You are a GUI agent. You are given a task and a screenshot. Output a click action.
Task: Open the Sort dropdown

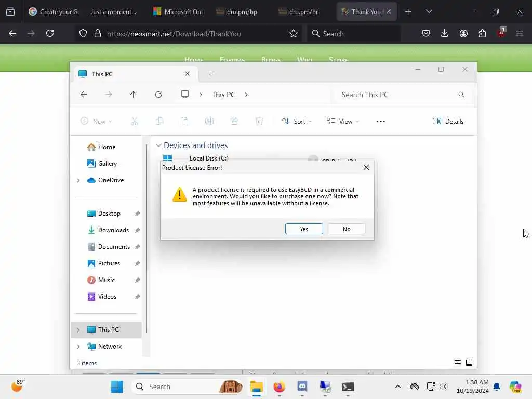(297, 121)
